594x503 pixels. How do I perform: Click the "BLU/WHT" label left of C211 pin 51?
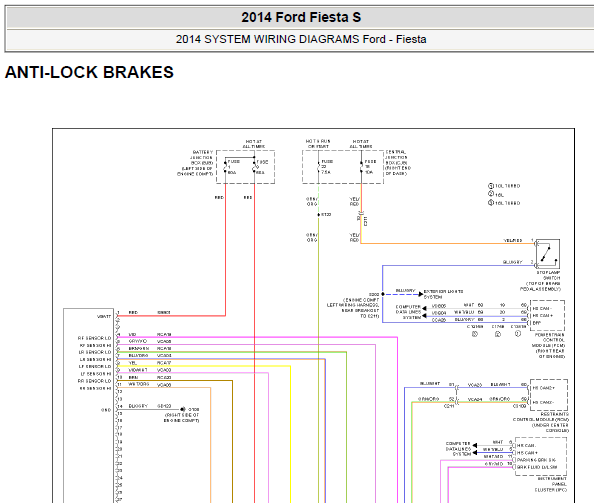tap(429, 384)
